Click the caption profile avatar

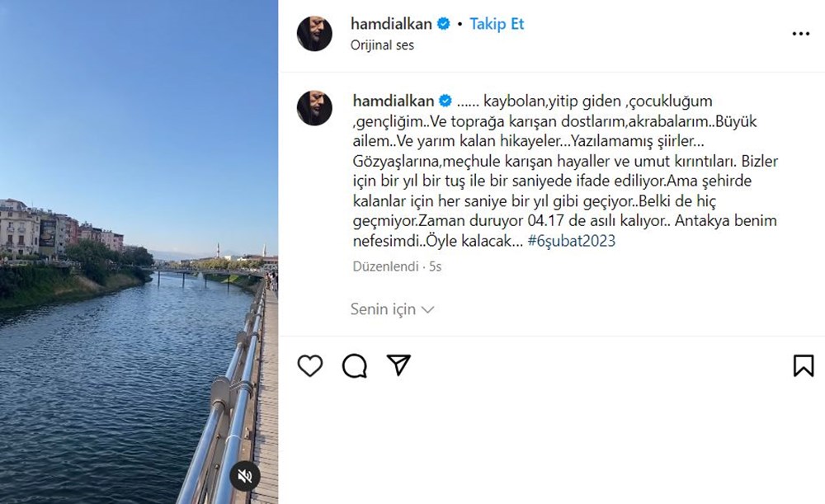[x=314, y=108]
